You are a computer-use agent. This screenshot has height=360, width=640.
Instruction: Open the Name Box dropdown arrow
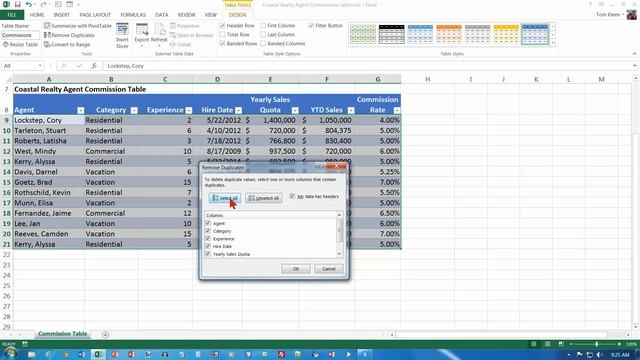(40, 66)
